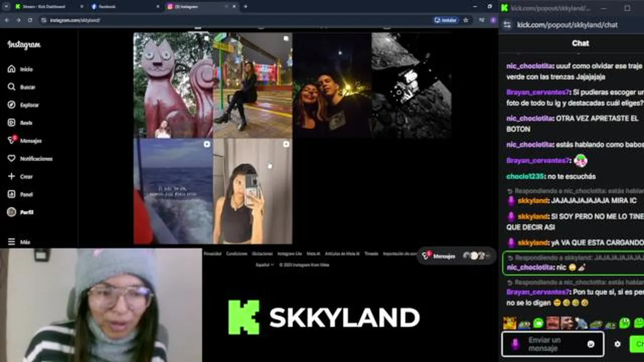Click the Condiciones footer link
Image resolution: width=644 pixels, height=362 pixels.
[236, 254]
